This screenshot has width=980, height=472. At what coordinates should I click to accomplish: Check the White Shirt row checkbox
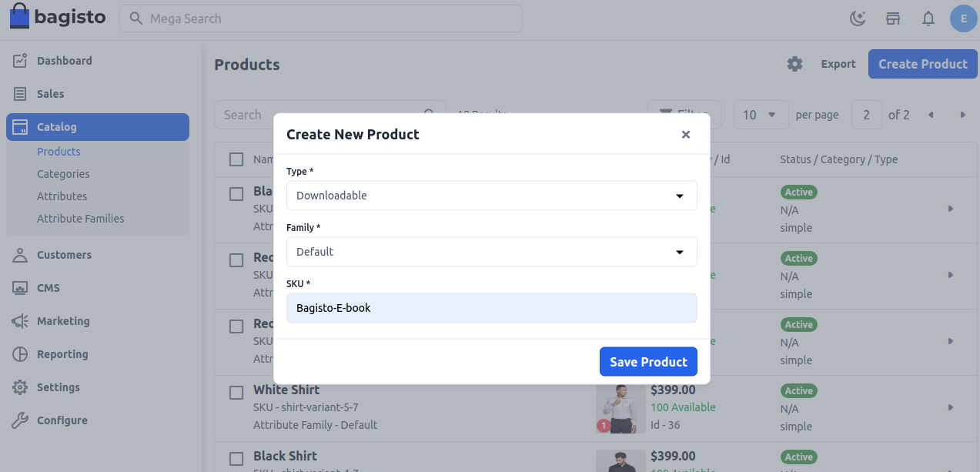(x=236, y=392)
